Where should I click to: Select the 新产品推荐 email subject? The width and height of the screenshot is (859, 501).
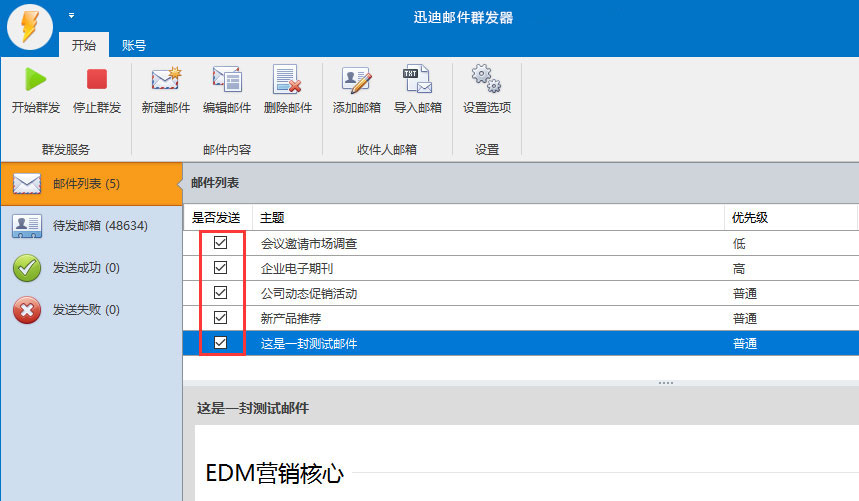pos(291,319)
